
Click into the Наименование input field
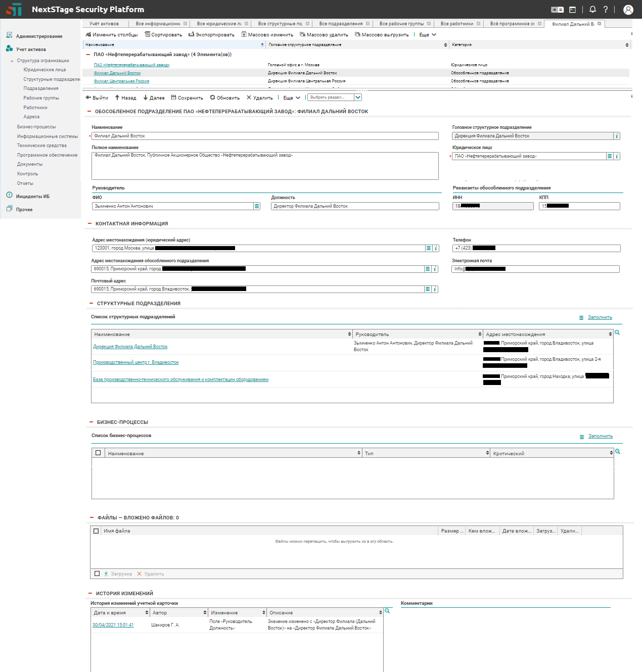click(265, 136)
